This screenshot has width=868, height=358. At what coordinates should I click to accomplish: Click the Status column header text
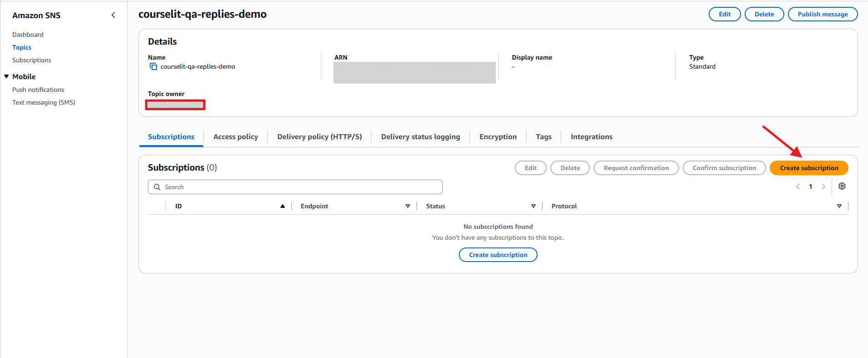coord(436,206)
